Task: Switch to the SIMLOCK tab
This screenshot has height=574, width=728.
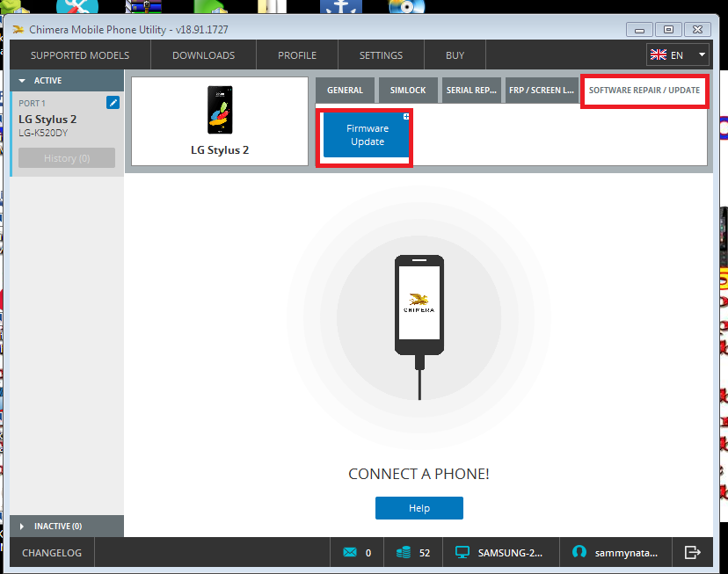Action: 408,90
